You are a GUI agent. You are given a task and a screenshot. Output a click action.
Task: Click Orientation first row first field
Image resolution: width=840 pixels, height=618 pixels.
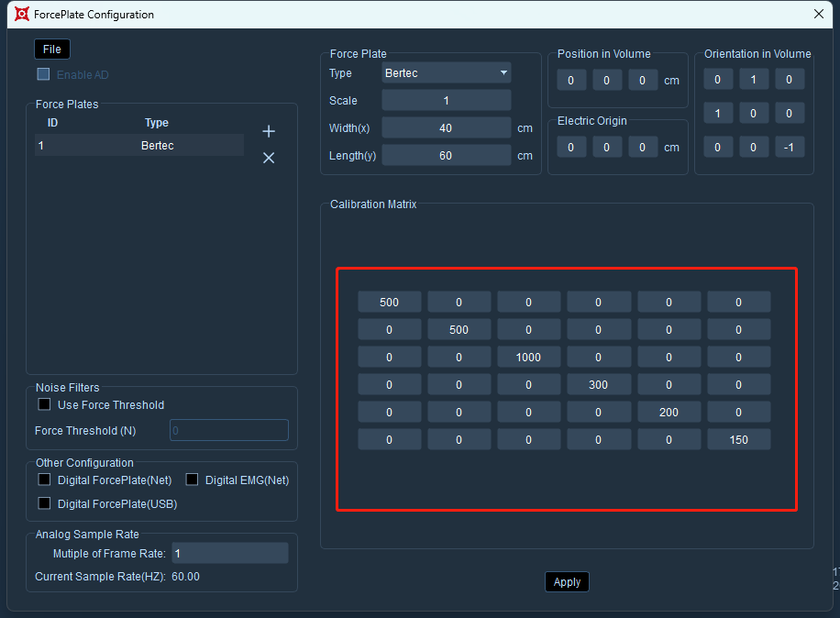(x=718, y=79)
